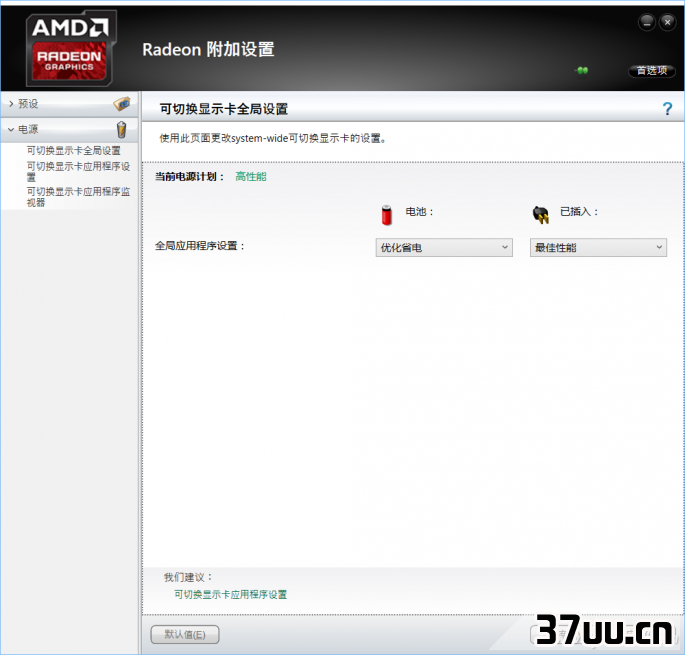Open help via the blue question mark
Screen dimensions: 685x655
tap(667, 108)
